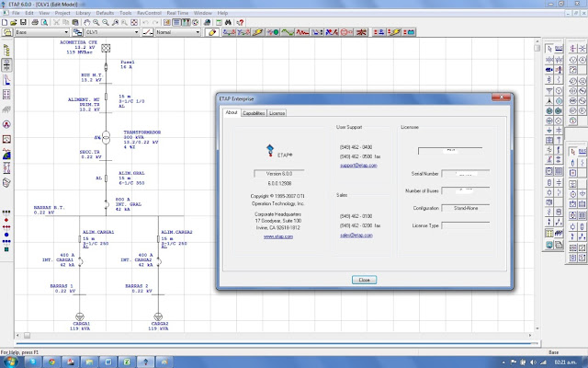
Task: Select the CARGA1 load symbol
Action: click(x=80, y=316)
